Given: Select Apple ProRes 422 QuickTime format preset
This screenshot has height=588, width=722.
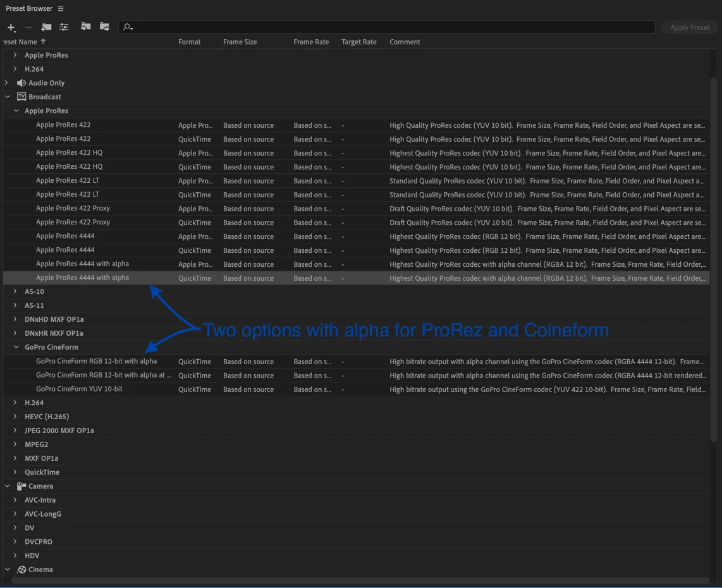Looking at the screenshot, I should tap(356, 139).
